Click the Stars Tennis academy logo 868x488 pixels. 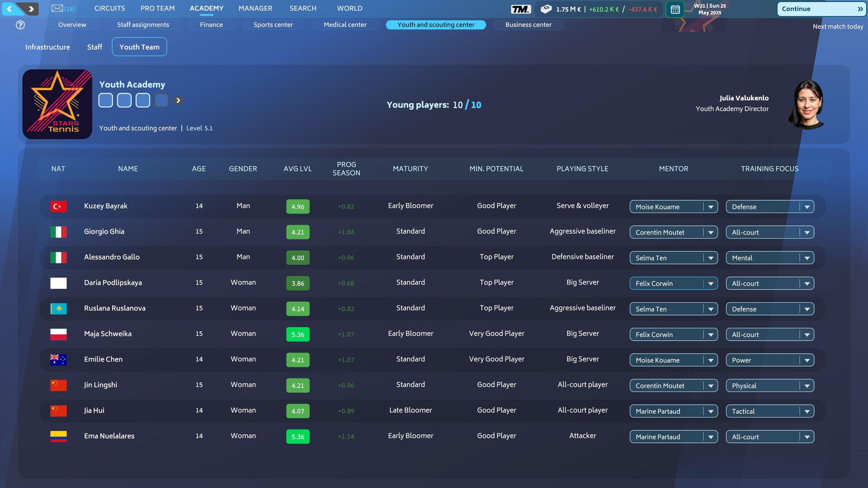point(57,103)
